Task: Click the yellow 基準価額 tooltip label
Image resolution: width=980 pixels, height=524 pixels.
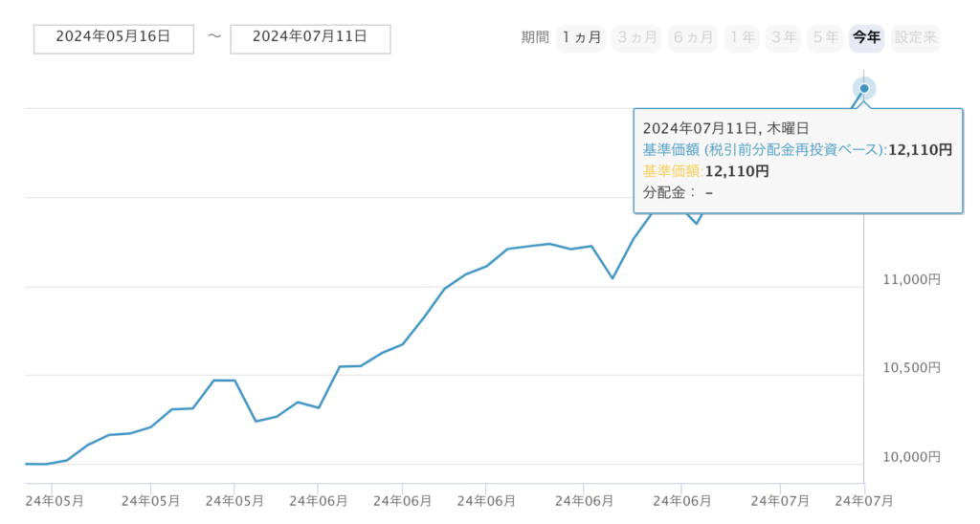Action: point(673,171)
